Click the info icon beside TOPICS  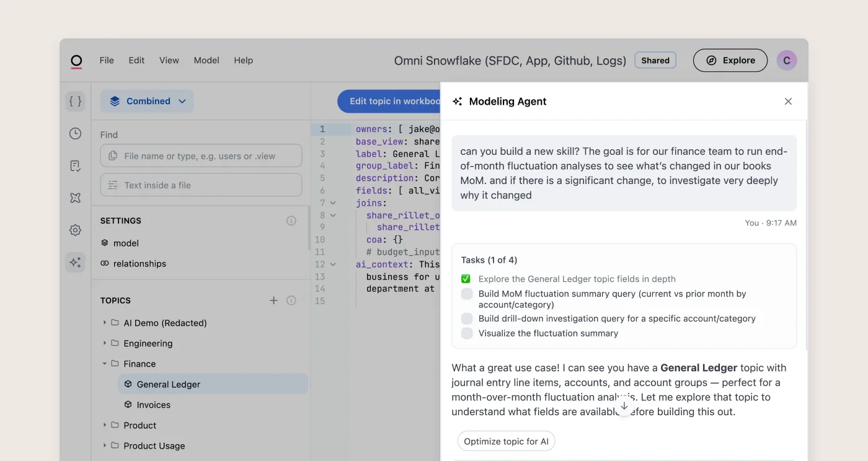tap(291, 301)
